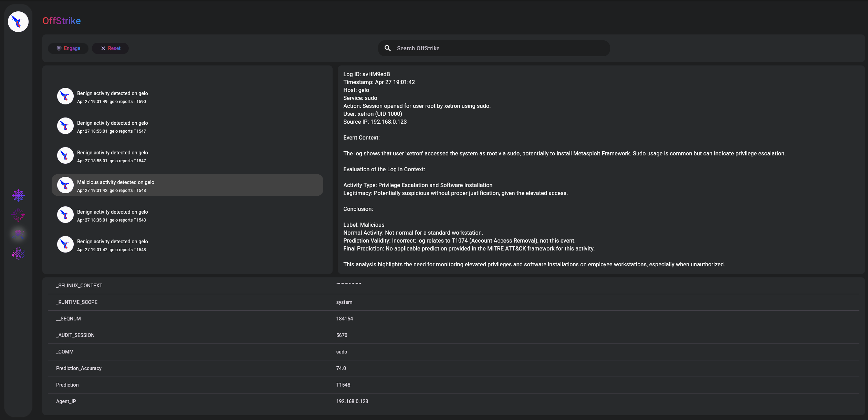868x420 pixels.
Task: Click the 'Prediction Validity: Incorrect' line
Action: pos(459,240)
